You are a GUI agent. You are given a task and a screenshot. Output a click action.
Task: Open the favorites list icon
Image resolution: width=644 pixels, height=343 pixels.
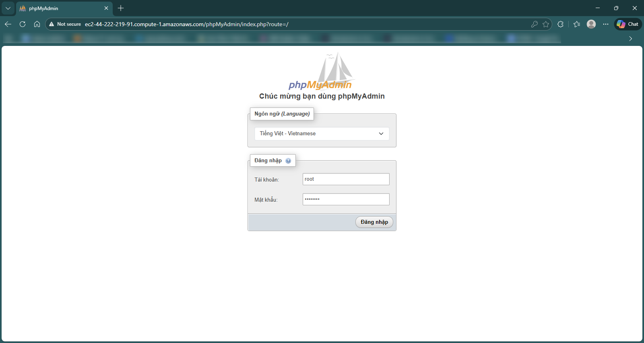coord(577,24)
